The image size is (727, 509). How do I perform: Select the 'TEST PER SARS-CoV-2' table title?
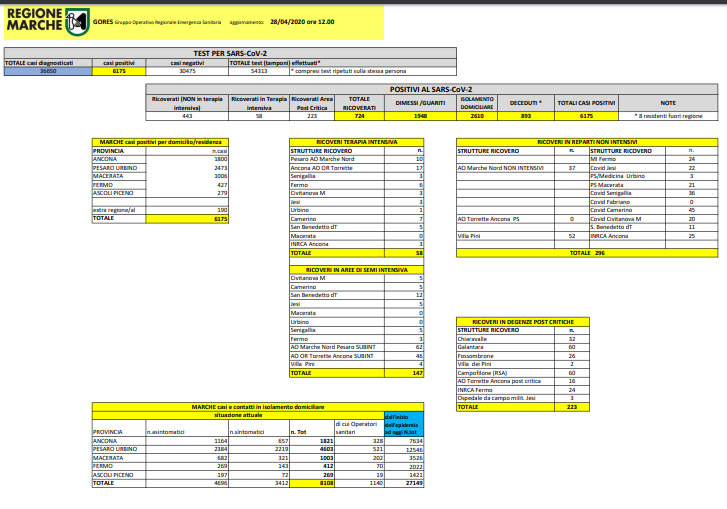(x=230, y=53)
